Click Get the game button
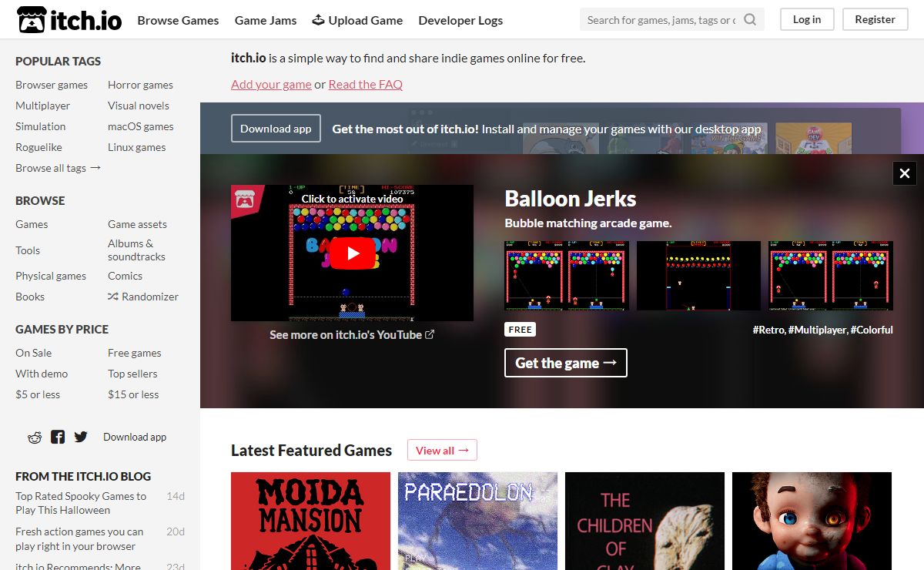Screen dimensions: 924x570 (x=566, y=363)
